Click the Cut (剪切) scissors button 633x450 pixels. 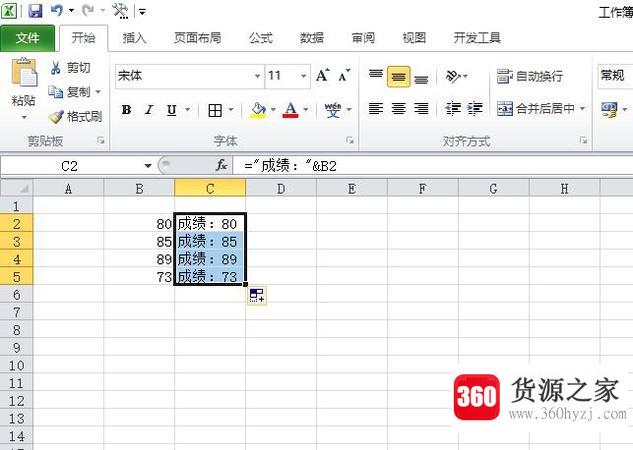tap(69, 67)
